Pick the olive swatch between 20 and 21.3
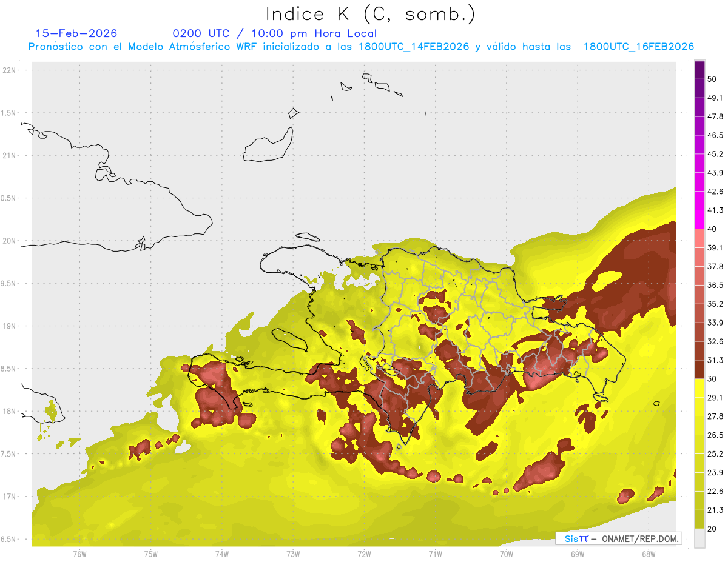This screenshot has width=728, height=562. pyautogui.click(x=699, y=520)
